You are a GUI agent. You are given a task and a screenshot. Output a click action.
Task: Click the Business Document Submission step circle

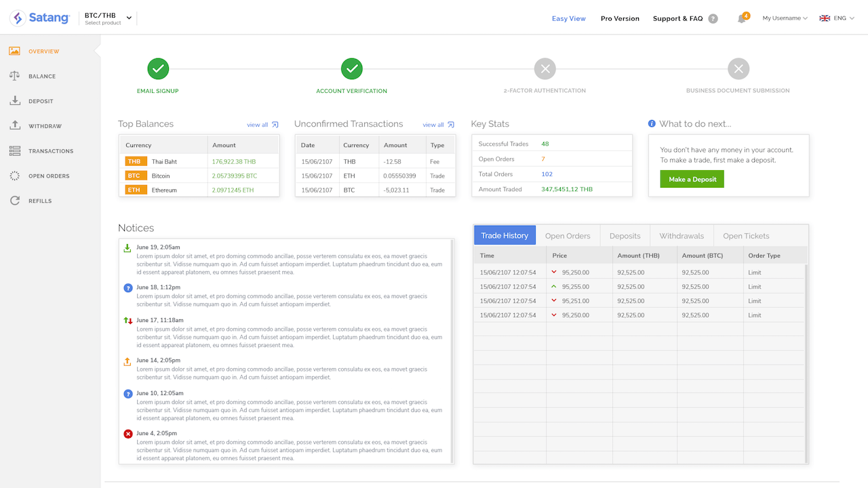(x=738, y=68)
